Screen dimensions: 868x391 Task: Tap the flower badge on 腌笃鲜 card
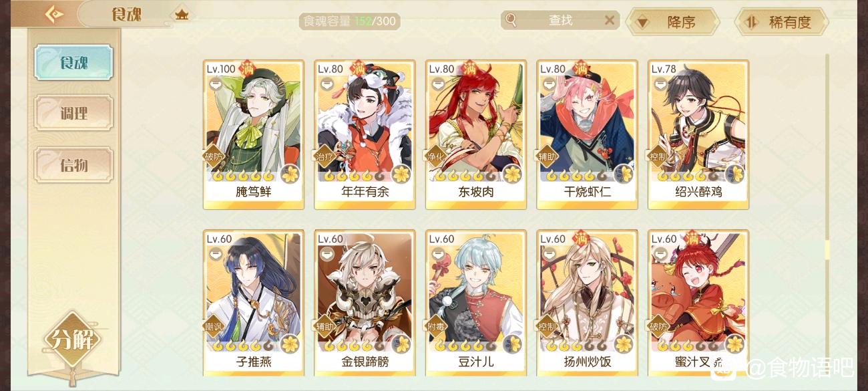[x=289, y=174]
